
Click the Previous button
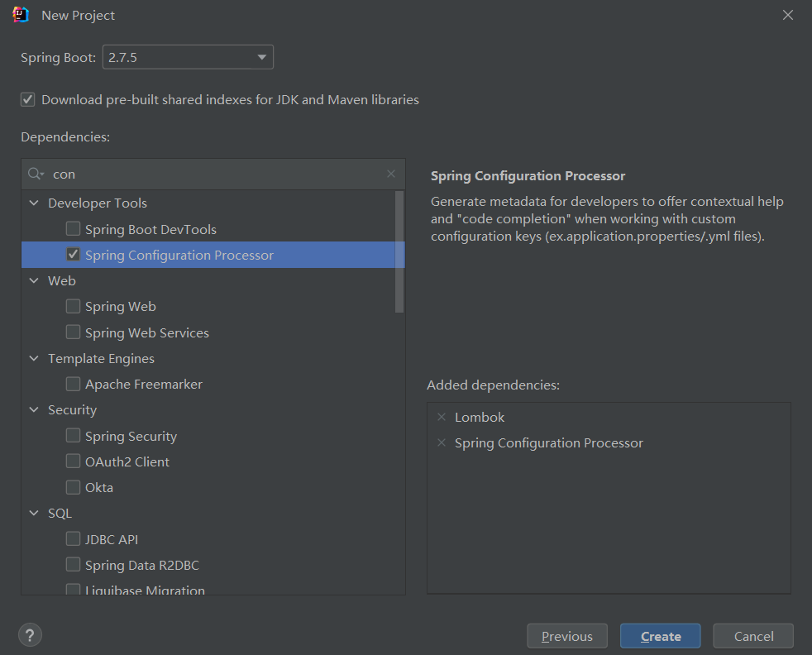567,636
